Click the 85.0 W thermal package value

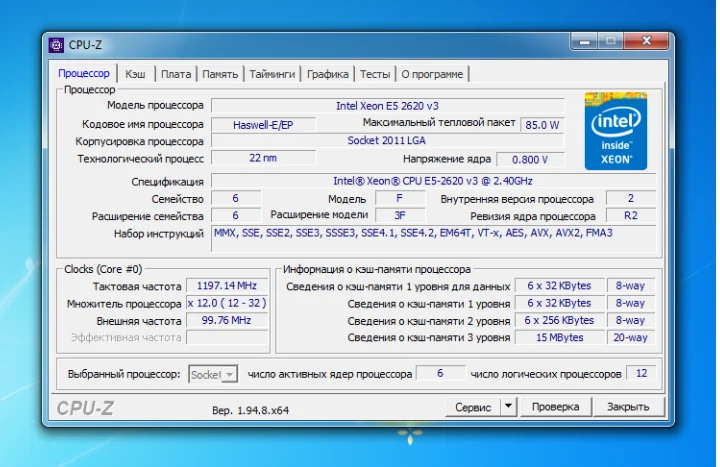(542, 125)
